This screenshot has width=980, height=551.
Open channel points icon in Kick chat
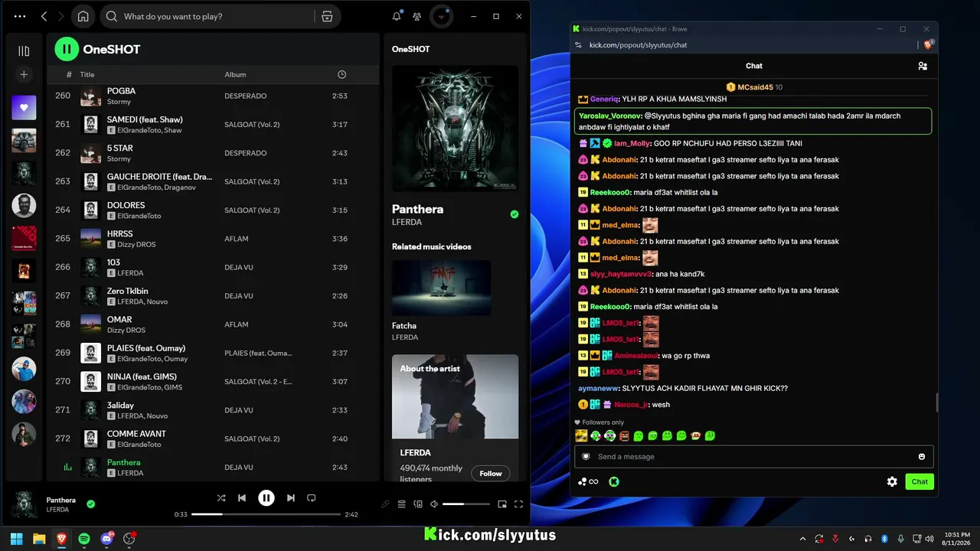589,481
